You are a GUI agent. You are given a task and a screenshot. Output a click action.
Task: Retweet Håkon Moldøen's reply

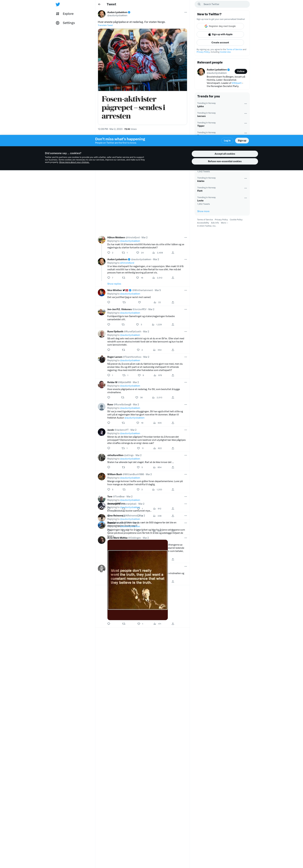tap(123, 252)
